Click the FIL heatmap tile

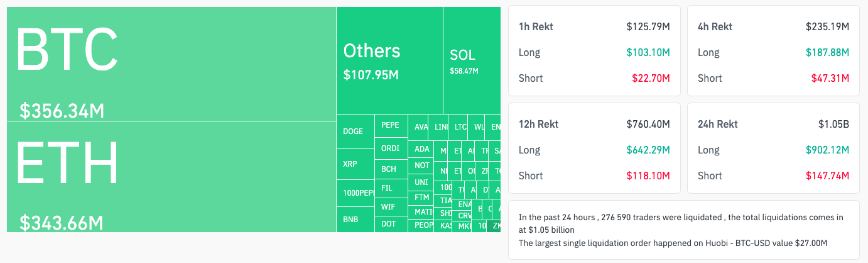coord(391,187)
